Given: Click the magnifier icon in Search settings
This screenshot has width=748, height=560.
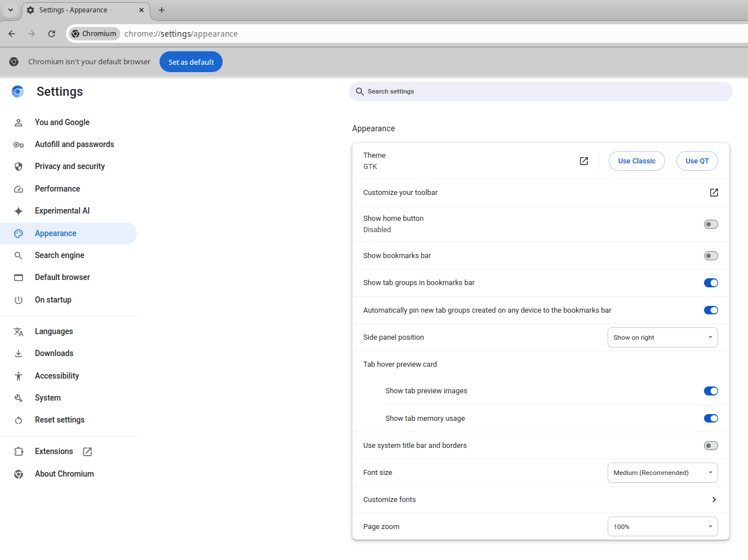Looking at the screenshot, I should pos(360,91).
